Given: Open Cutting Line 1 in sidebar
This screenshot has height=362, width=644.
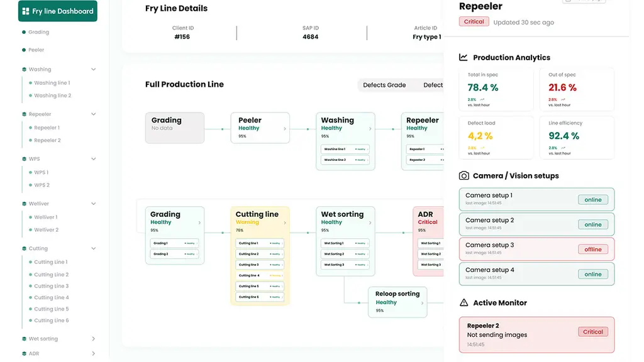Looking at the screenshot, I should click(x=51, y=262).
